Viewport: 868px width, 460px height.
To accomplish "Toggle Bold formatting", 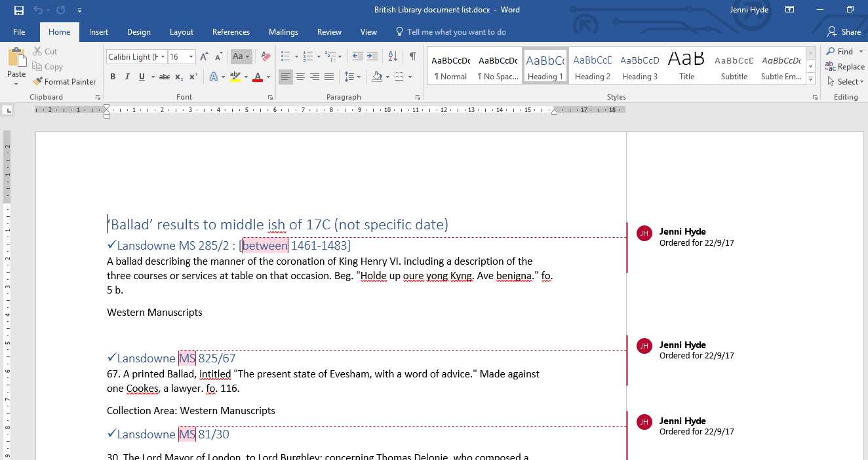I will pyautogui.click(x=113, y=77).
